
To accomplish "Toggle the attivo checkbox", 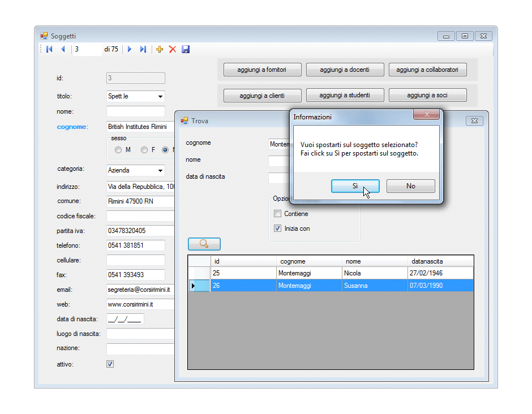I will click(x=110, y=364).
